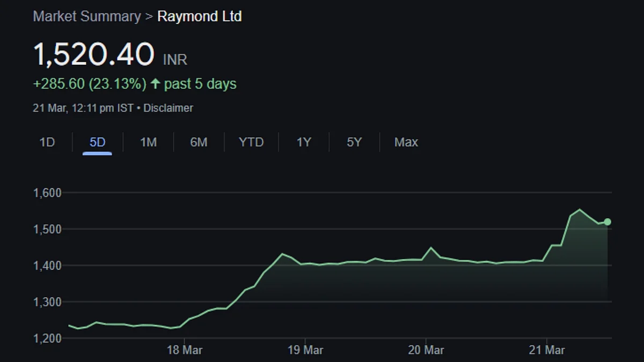644x362 pixels.
Task: Open the Max chart range
Action: coord(406,142)
